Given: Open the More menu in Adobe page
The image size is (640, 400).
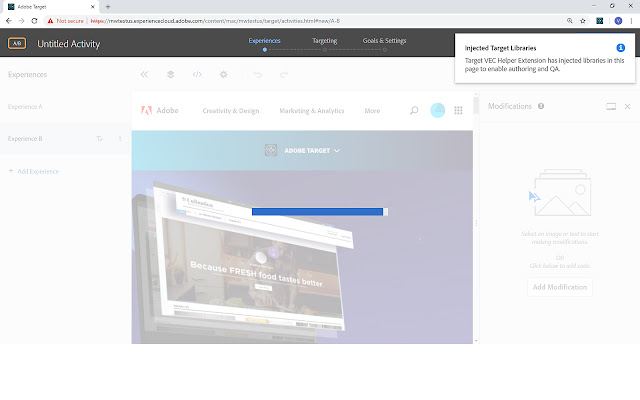Looking at the screenshot, I should point(372,111).
